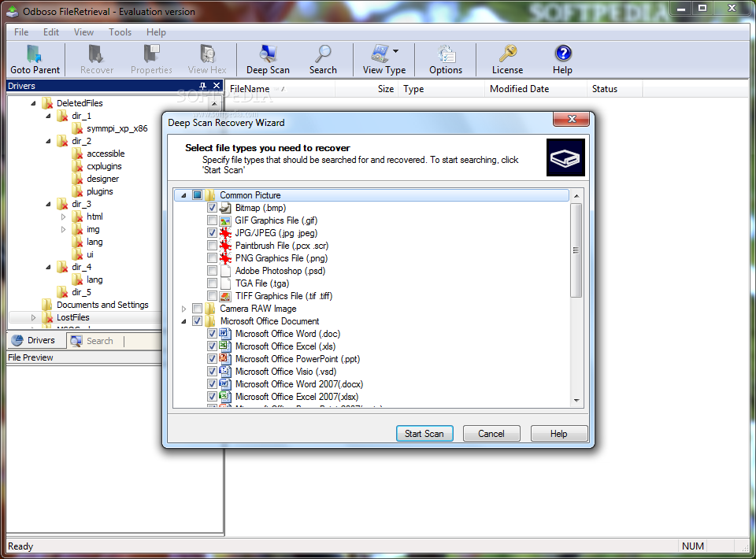
Task: Check the Adobe Photoshop (.psd) checkbox
Action: [x=212, y=271]
